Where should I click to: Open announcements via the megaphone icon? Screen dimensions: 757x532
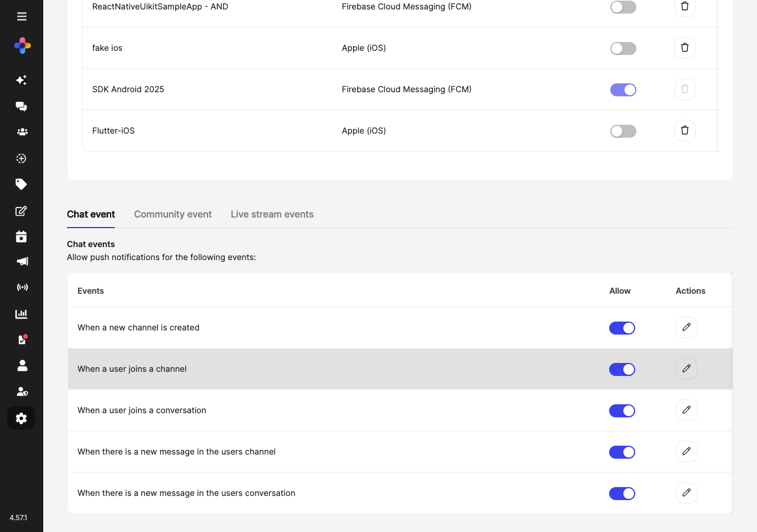point(21,261)
